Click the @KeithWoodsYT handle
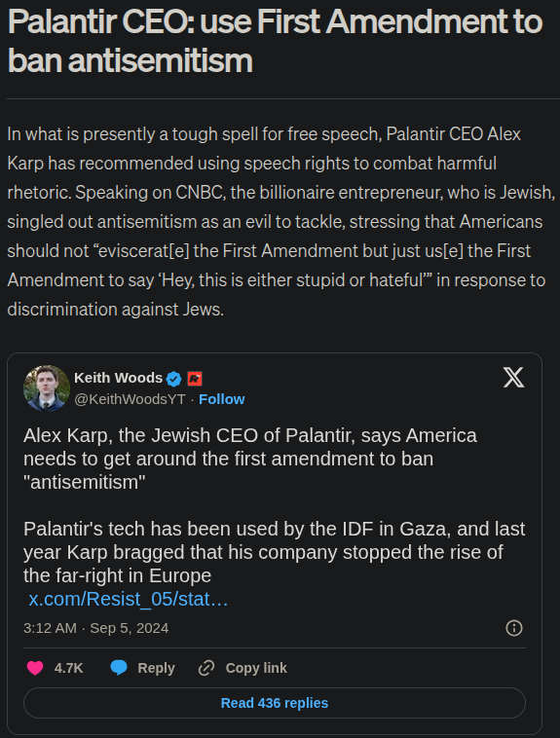The width and height of the screenshot is (560, 738). pos(130,399)
